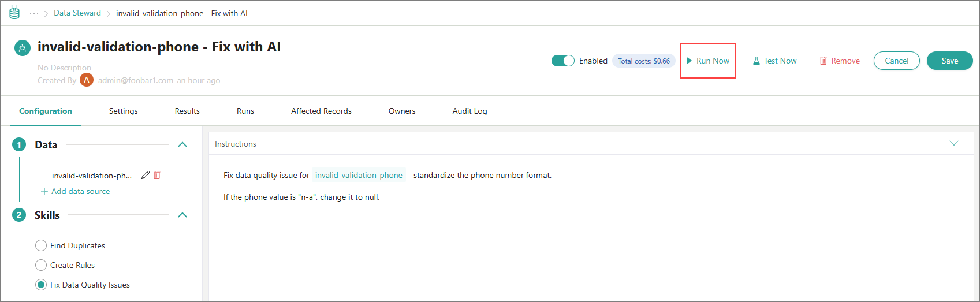The image size is (980, 302).
Task: Click Run Now to run the agent
Action: [707, 61]
